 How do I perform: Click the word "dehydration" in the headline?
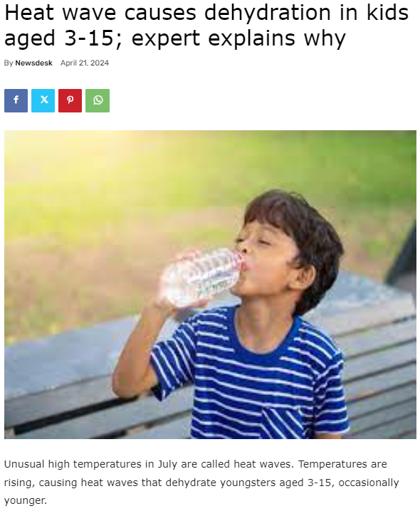coord(268,13)
